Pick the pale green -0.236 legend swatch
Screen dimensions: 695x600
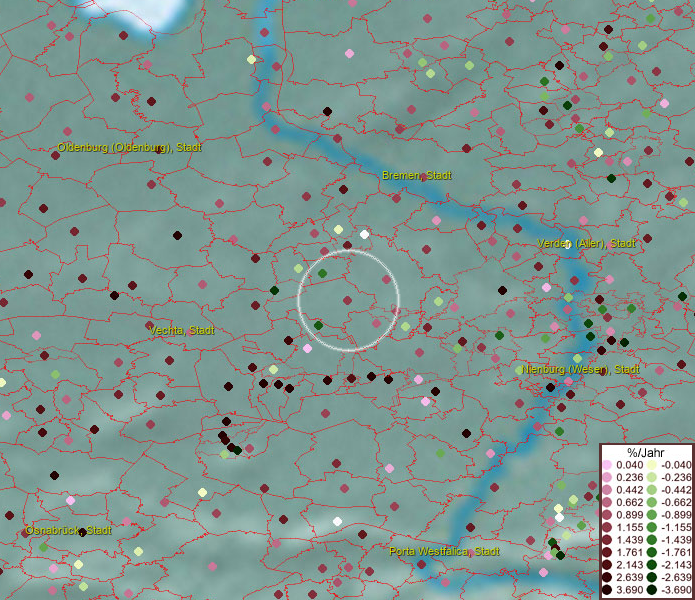652,477
